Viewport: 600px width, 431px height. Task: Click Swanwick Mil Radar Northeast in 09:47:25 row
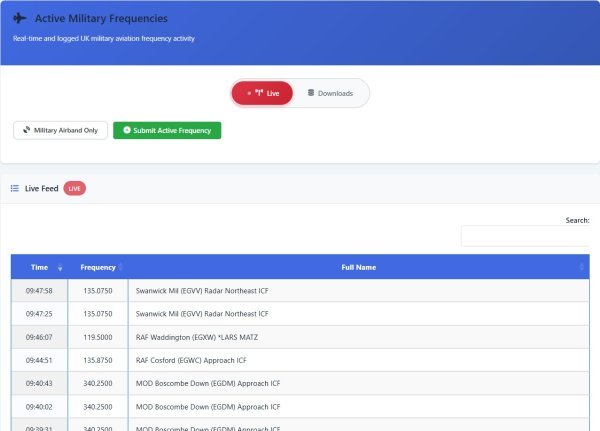(x=202, y=314)
